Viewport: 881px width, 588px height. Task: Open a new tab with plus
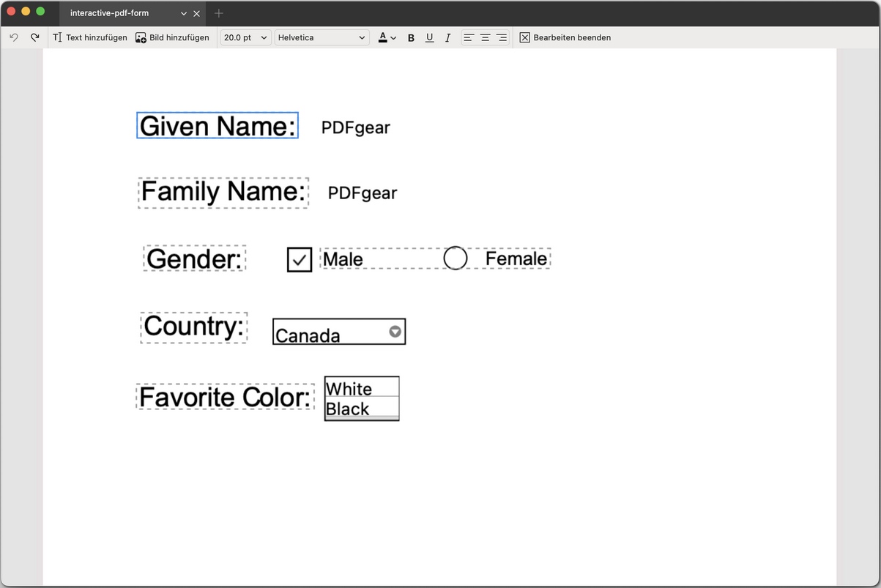click(x=219, y=13)
